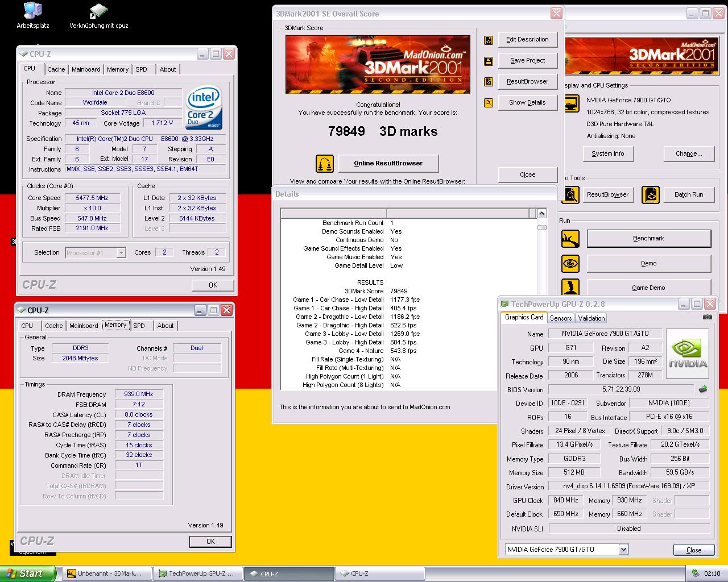This screenshot has height=582, width=728.
Task: Switch to Unbenannt - 3DMark taskbar item
Action: click(106, 573)
